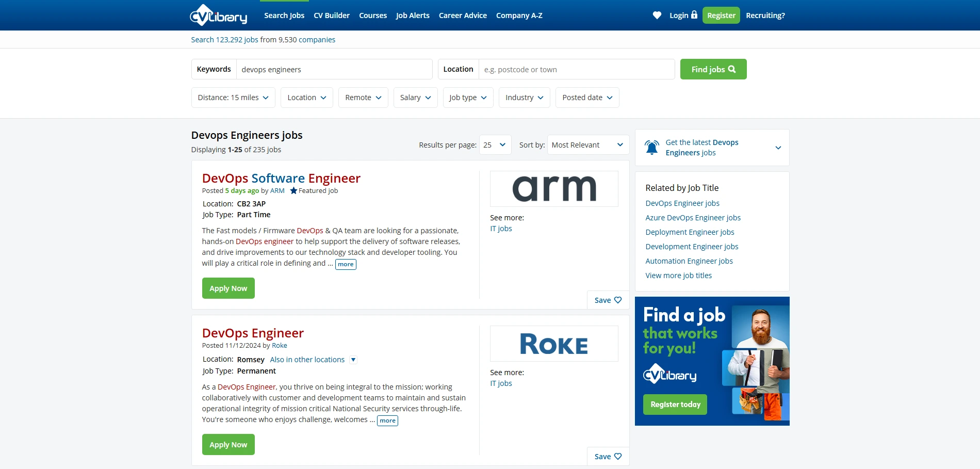Save the DevOps Software Engineer job
This screenshot has width=980, height=469.
point(608,300)
